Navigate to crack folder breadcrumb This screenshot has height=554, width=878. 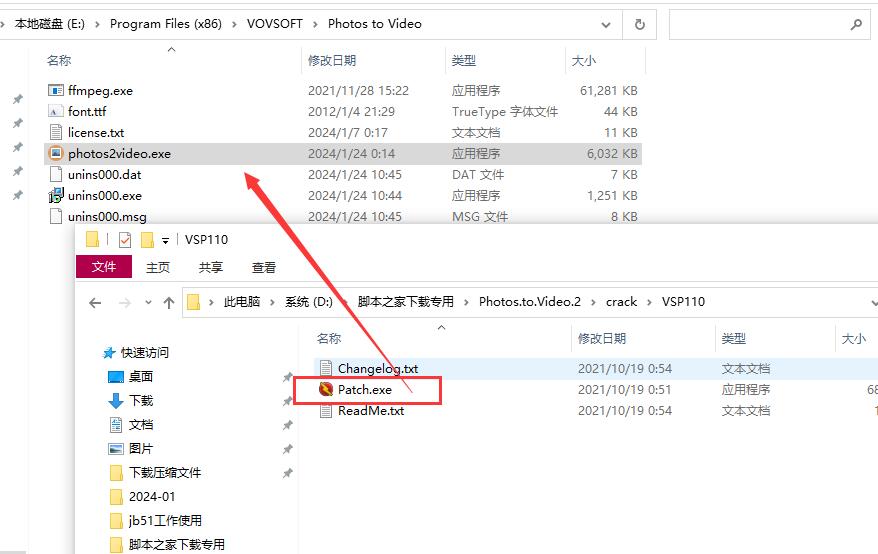[x=622, y=302]
